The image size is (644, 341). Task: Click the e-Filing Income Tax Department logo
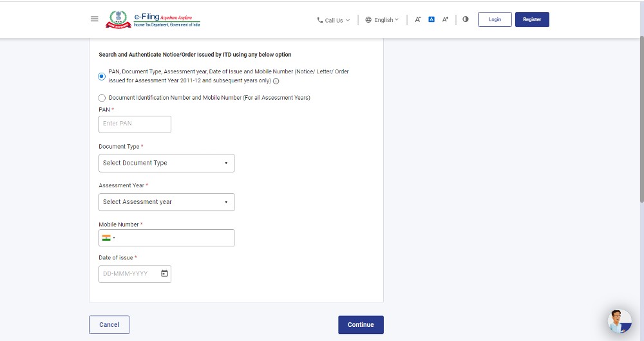click(x=154, y=19)
